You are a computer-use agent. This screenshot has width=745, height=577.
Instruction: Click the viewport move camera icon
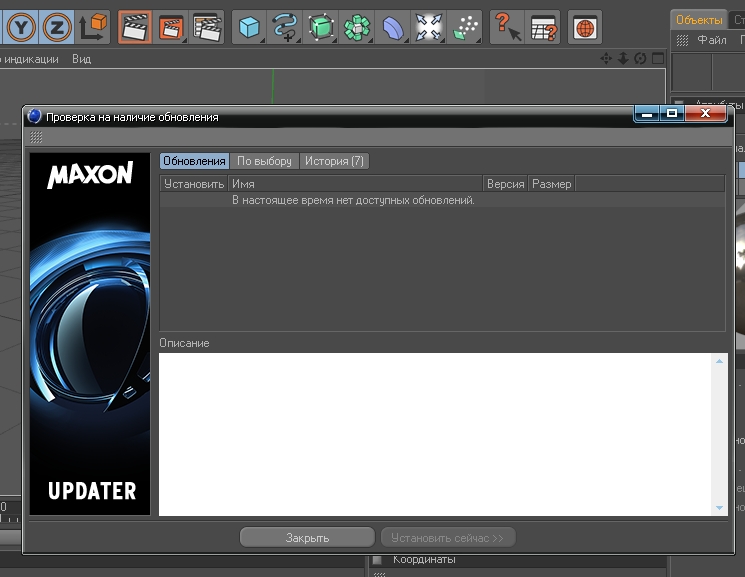click(x=606, y=58)
